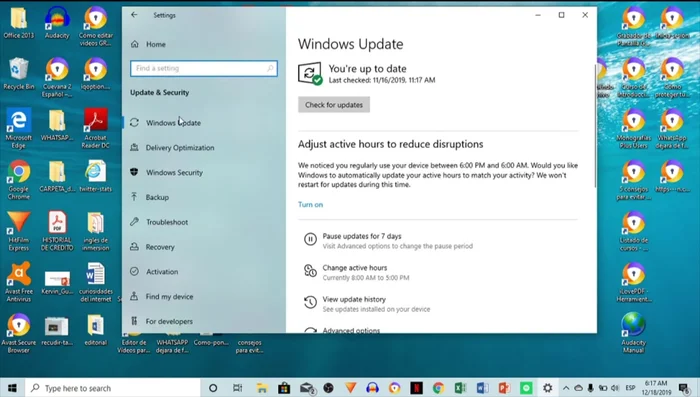Click the Google Chrome desktop shortcut

point(19,180)
